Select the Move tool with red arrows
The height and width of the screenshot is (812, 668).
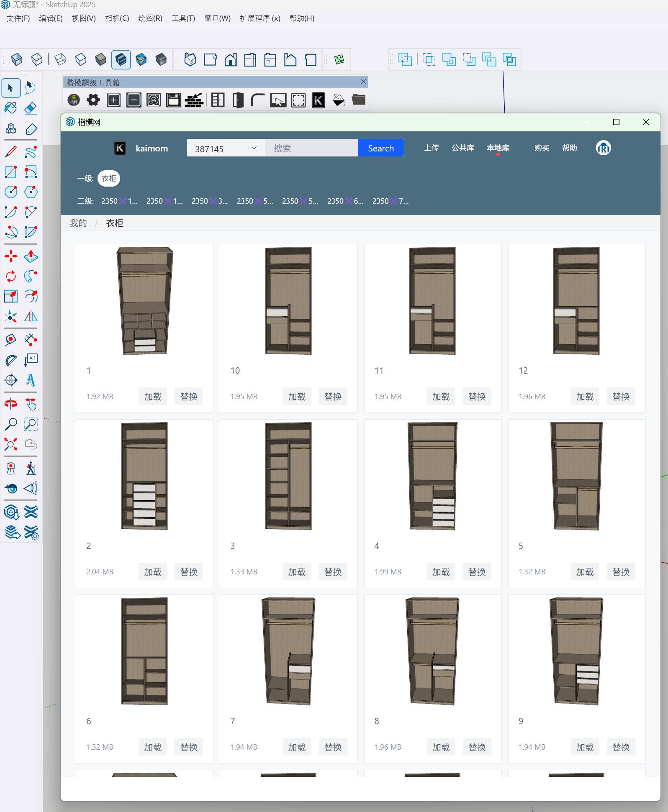click(x=11, y=256)
